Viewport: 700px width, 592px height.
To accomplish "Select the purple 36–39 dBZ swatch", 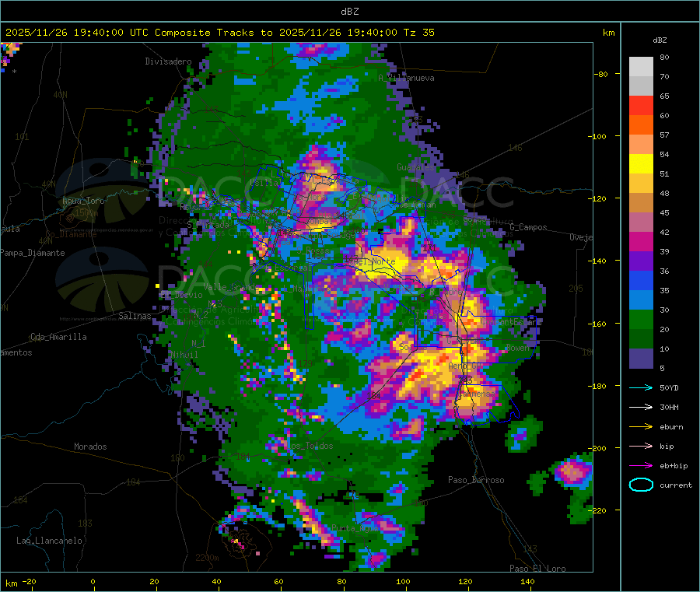I will (x=641, y=261).
